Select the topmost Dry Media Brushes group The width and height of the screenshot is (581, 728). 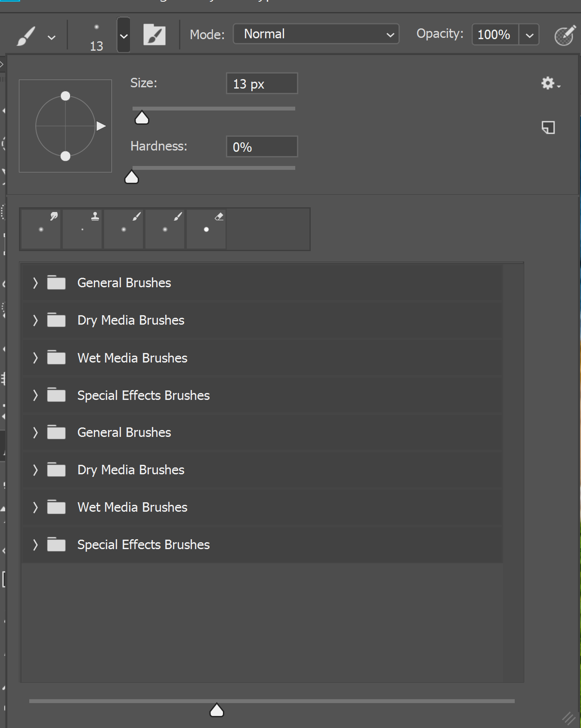131,320
